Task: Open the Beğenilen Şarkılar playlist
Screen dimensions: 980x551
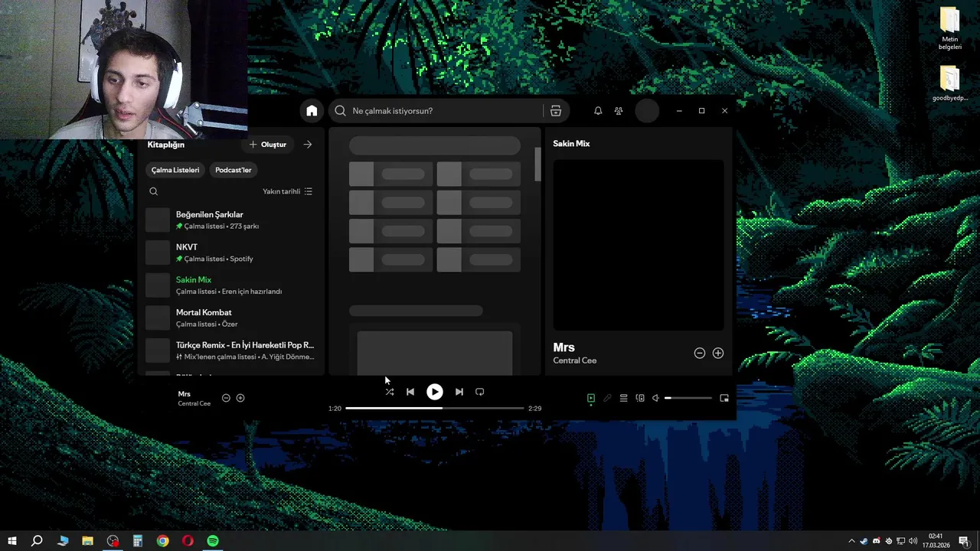Action: [230, 220]
